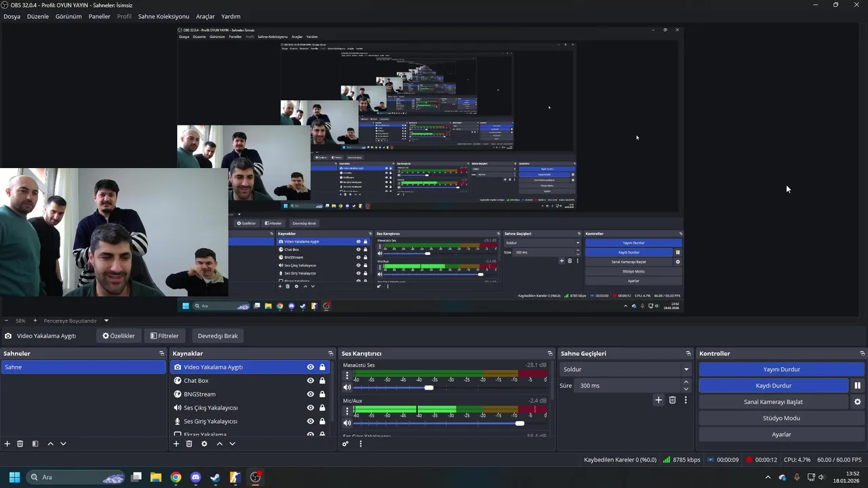
Task: Decrease Süre duration with down arrow
Action: click(x=686, y=389)
